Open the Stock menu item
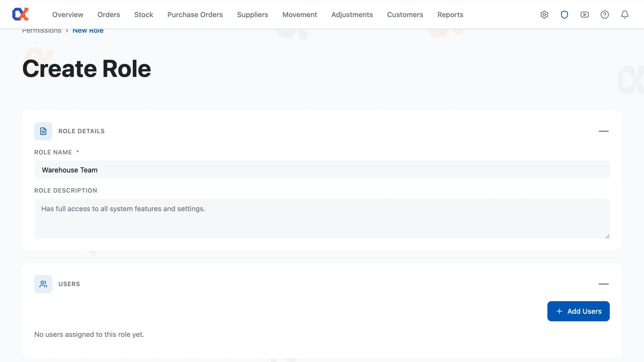Screen dimensions: 644x362 click(144, 14)
